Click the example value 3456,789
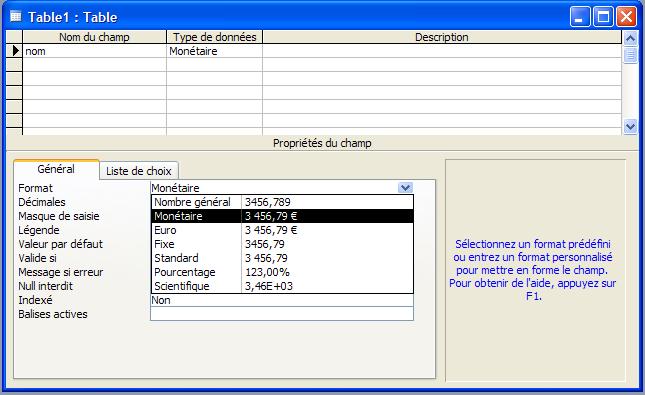Viewport: 645px width, 395px height. (268, 202)
